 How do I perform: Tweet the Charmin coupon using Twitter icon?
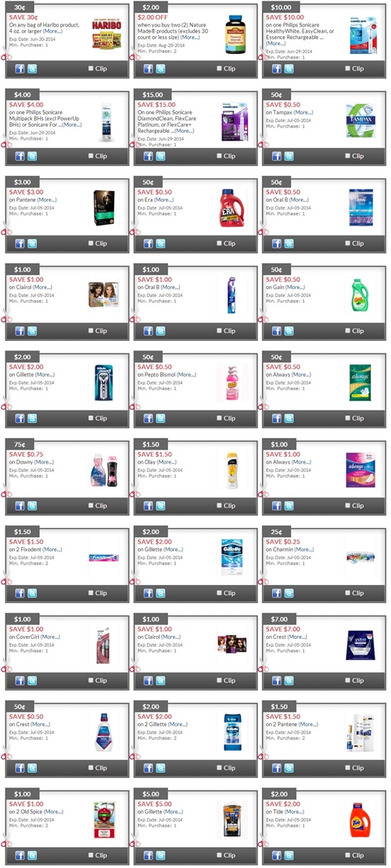coord(289,594)
